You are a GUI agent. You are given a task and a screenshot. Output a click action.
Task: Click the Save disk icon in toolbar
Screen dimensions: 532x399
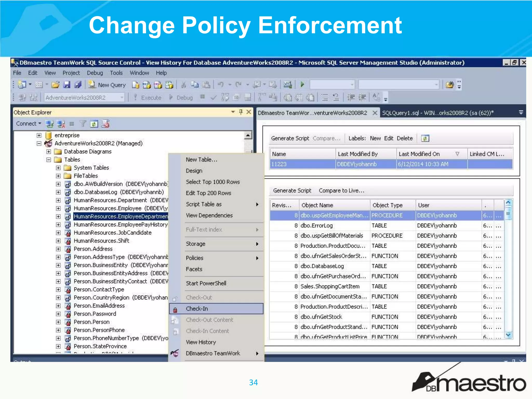click(67, 85)
